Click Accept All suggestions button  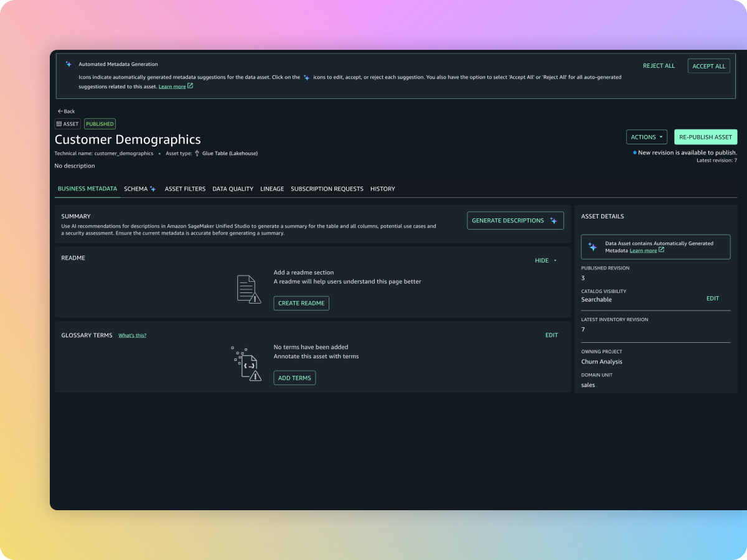[x=708, y=66]
